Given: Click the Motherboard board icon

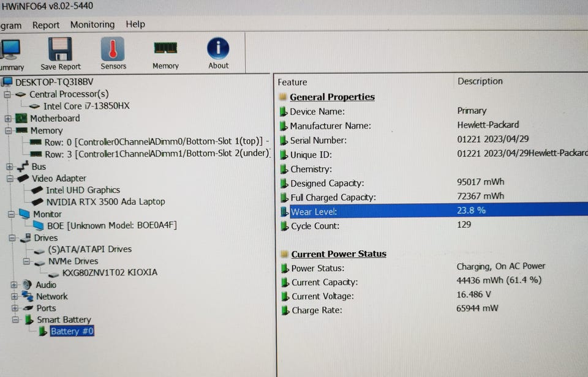Looking at the screenshot, I should tap(21, 118).
